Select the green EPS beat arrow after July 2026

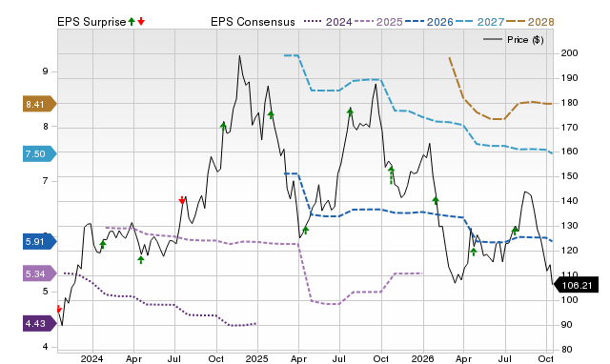click(515, 231)
